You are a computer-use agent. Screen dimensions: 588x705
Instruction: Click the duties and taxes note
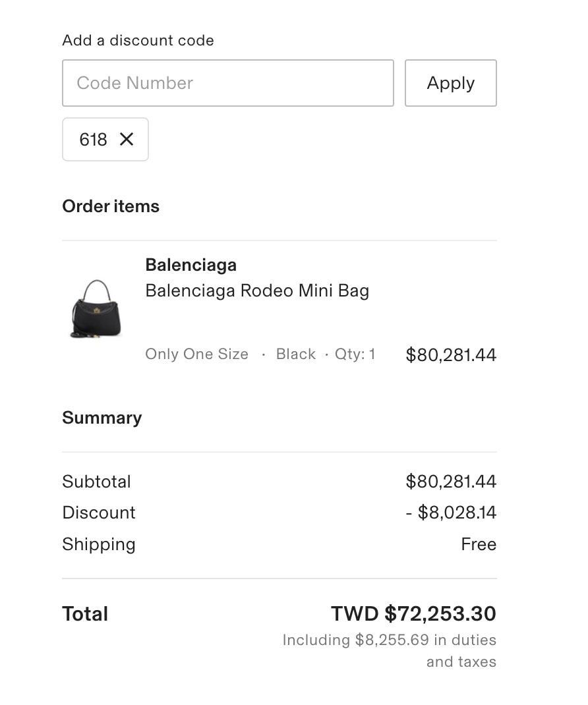pos(390,650)
